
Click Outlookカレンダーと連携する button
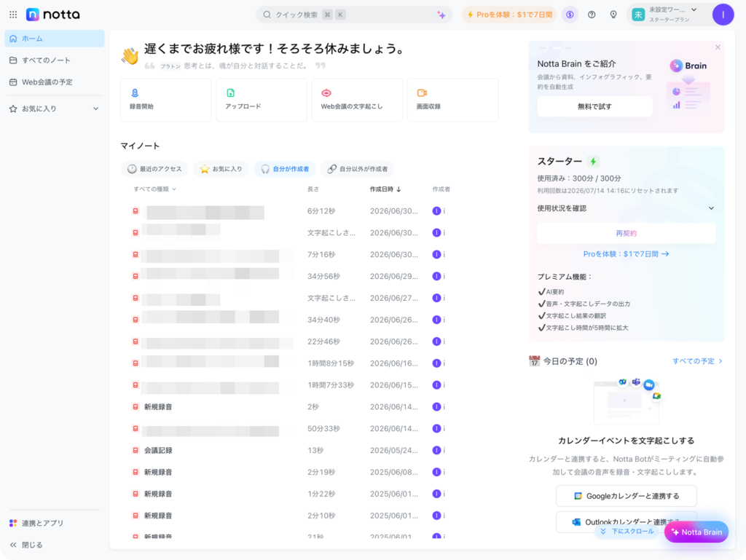[x=626, y=522]
